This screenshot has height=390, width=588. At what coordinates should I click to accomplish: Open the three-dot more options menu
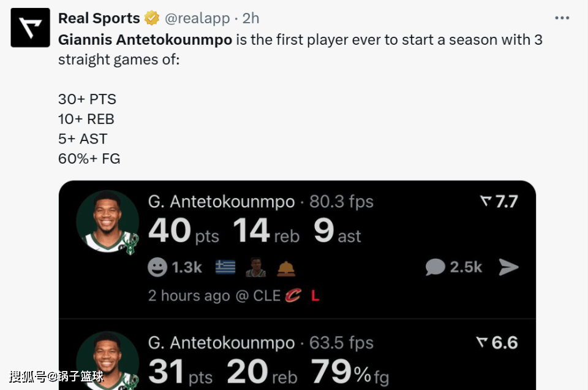pyautogui.click(x=562, y=18)
